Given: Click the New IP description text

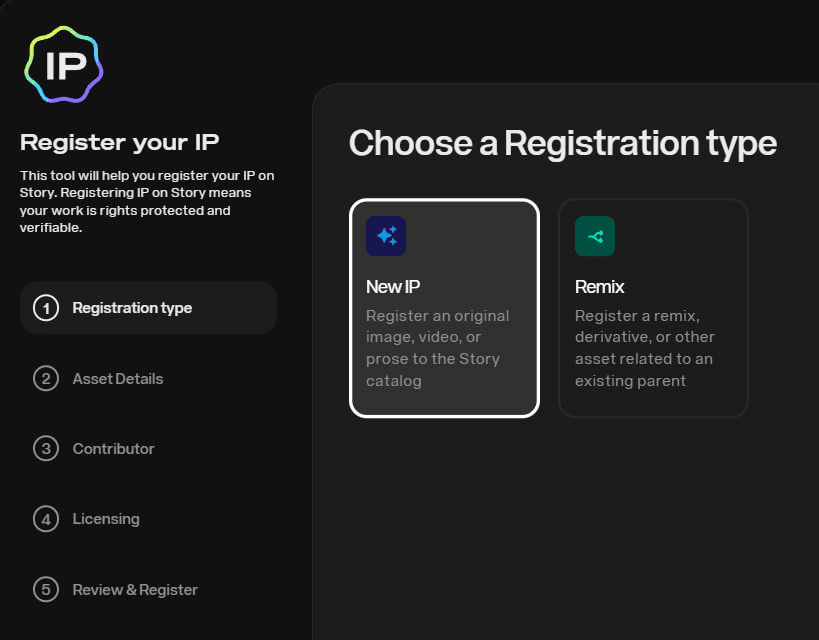Looking at the screenshot, I should pos(438,348).
